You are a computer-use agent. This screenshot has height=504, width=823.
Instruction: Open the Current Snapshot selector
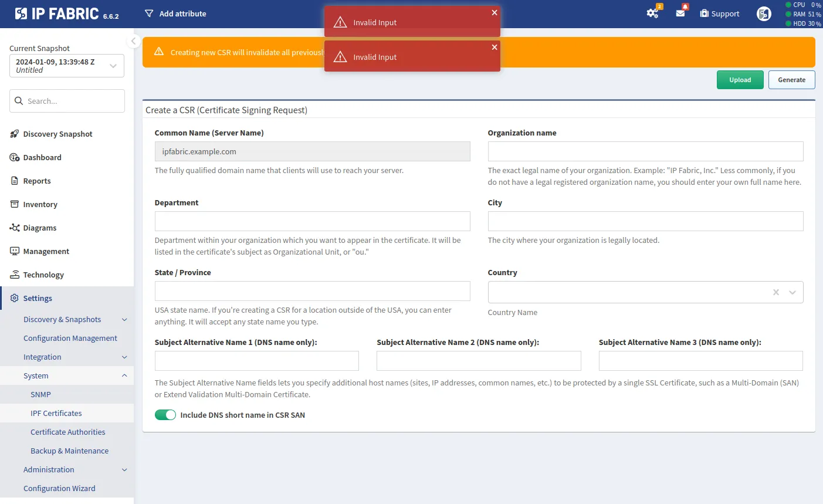(67, 66)
